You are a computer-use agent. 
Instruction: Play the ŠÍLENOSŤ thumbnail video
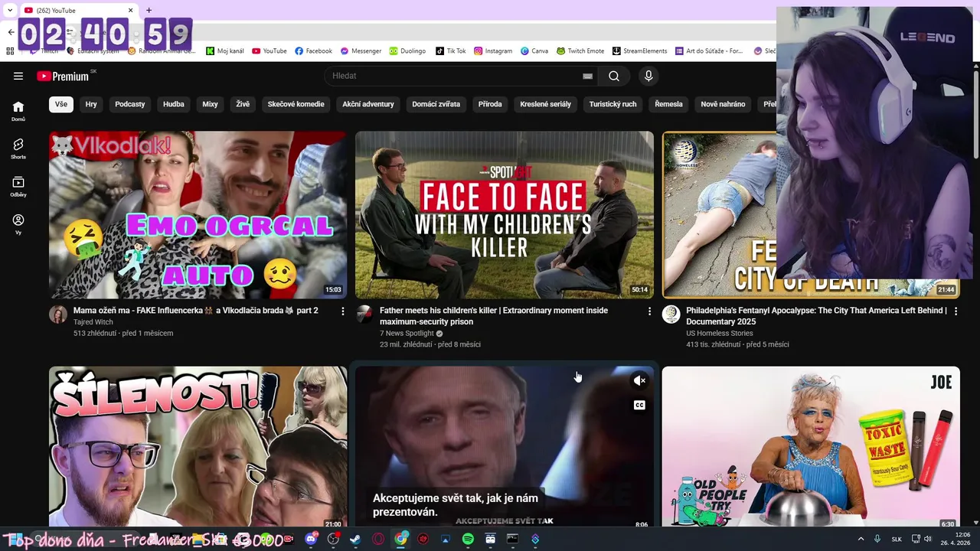[x=198, y=448]
